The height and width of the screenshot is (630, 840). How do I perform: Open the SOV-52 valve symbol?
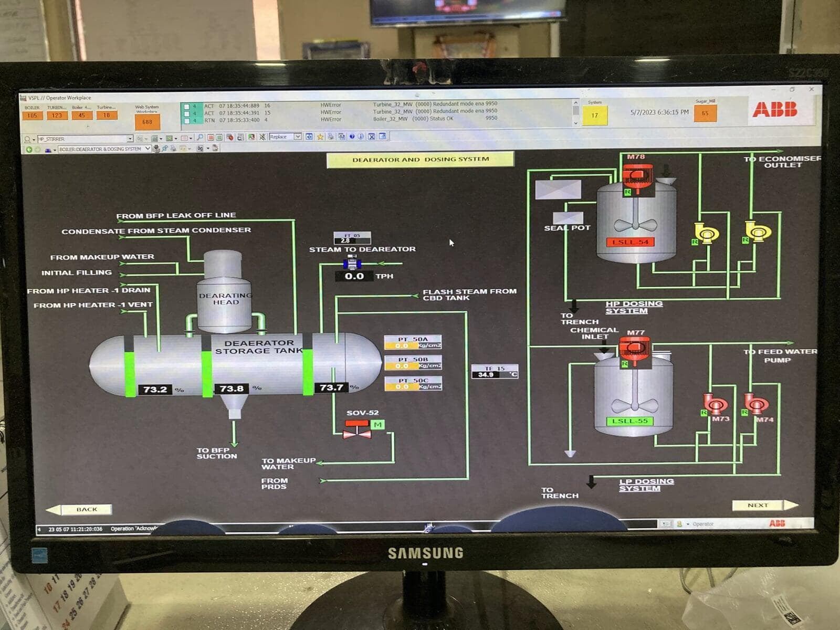[357, 429]
